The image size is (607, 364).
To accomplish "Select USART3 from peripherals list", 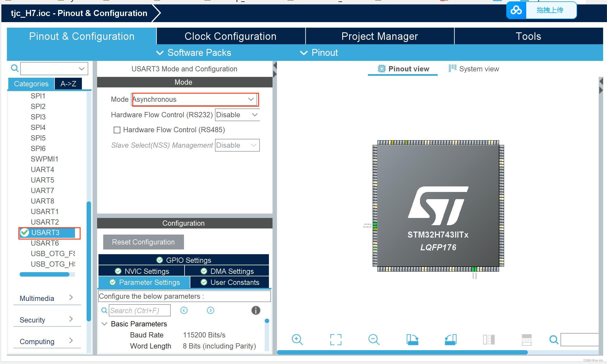I will pyautogui.click(x=45, y=233).
